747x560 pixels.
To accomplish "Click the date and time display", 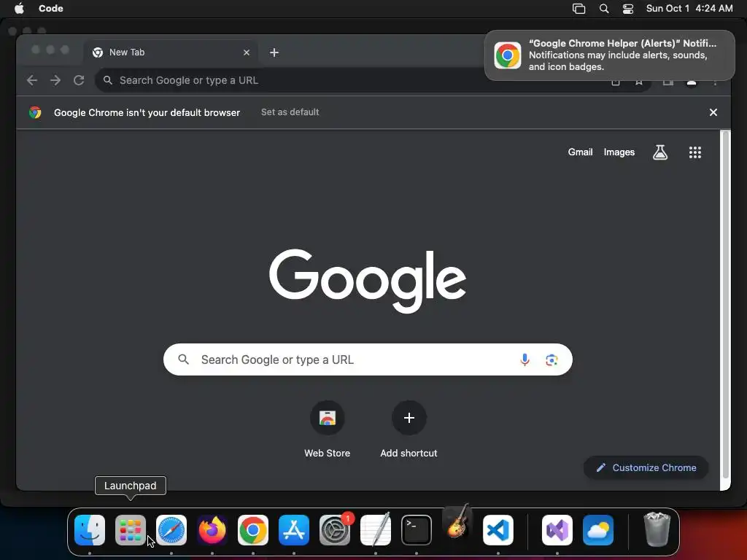I will pos(689,9).
